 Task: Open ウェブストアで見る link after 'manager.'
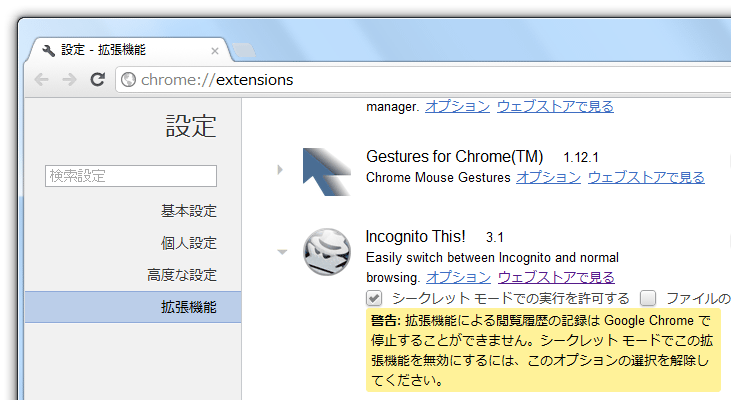555,106
